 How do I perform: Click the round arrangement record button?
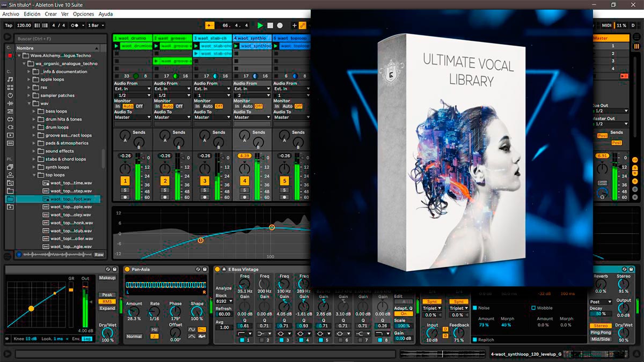click(280, 25)
